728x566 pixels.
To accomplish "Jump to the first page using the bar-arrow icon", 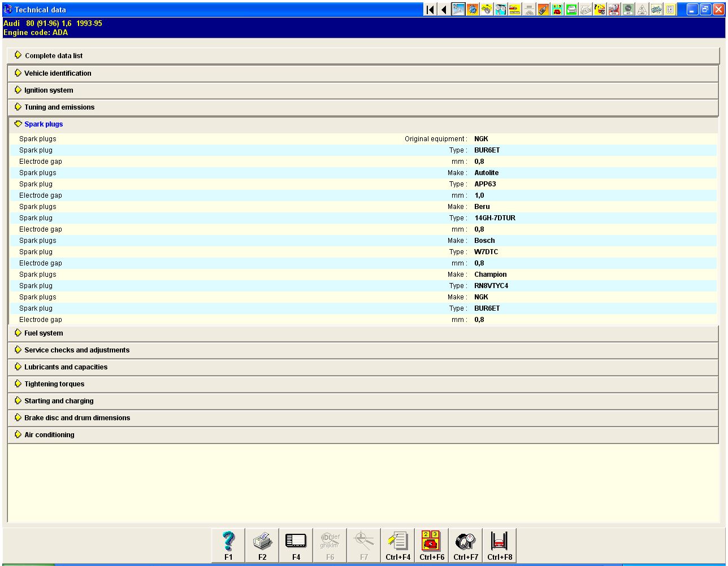I will point(430,10).
